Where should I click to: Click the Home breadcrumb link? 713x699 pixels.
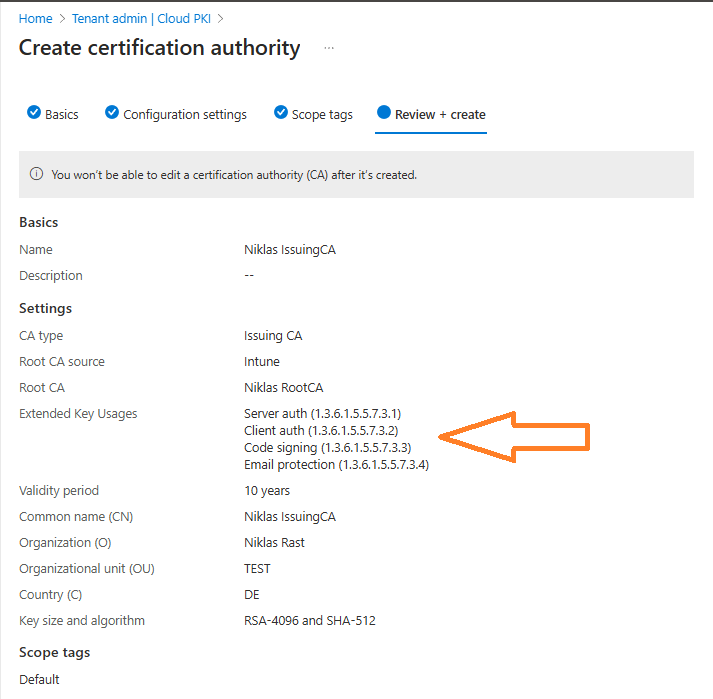coord(35,18)
